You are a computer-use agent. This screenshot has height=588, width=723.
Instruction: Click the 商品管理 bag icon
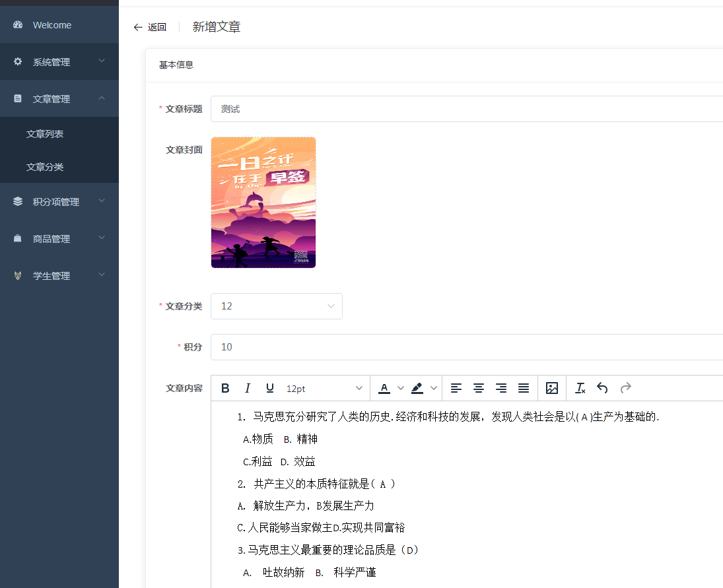pyautogui.click(x=18, y=238)
